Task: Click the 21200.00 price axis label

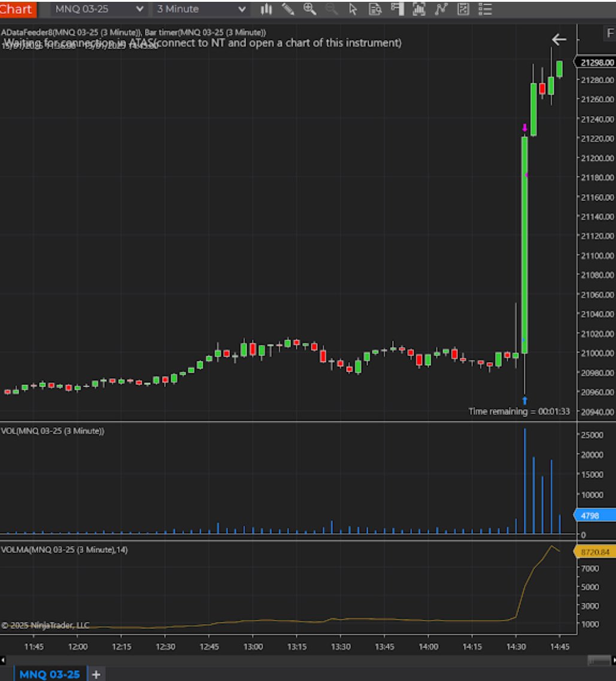Action: point(597,158)
